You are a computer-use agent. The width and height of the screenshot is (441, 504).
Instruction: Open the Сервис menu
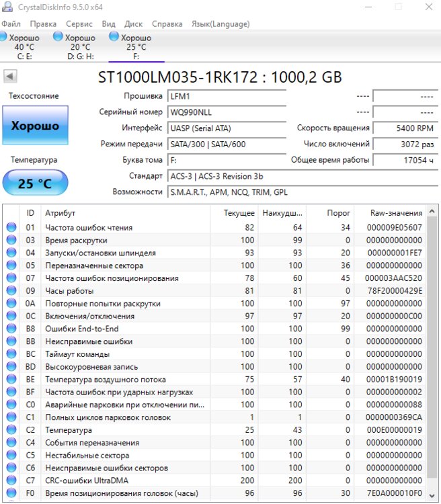tap(79, 24)
